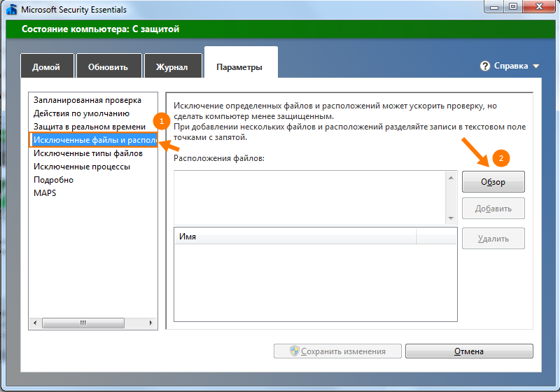This screenshot has width=560, height=392.
Task: Open the Домой tab
Action: pos(47,66)
